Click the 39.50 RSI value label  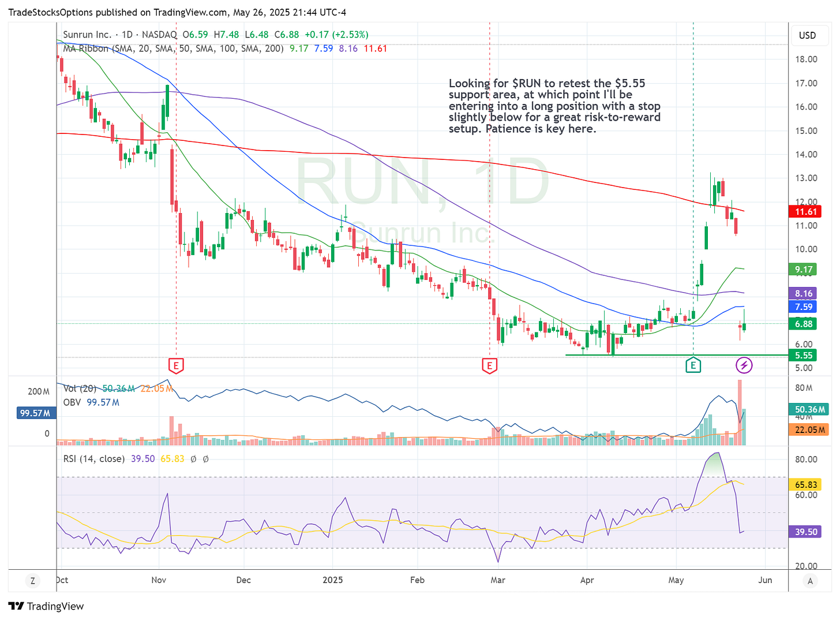coord(806,532)
